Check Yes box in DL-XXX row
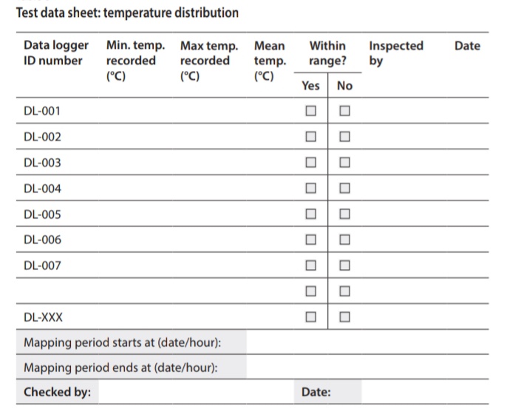The height and width of the screenshot is (417, 532). 310,317
